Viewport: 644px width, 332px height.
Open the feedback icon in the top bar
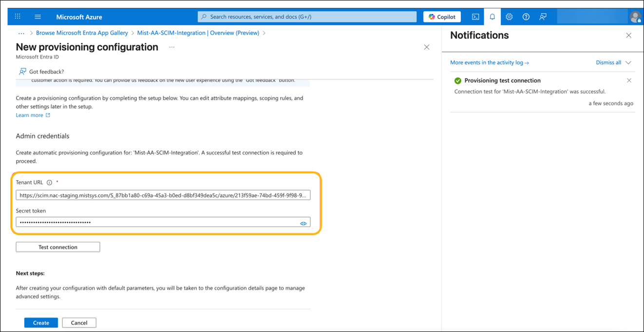(543, 16)
